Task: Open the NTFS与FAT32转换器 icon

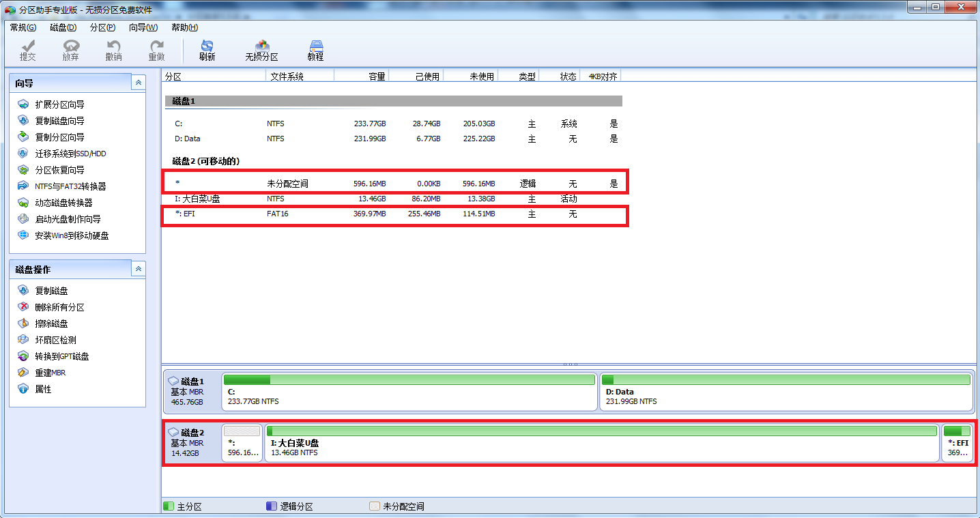Action: click(x=23, y=186)
